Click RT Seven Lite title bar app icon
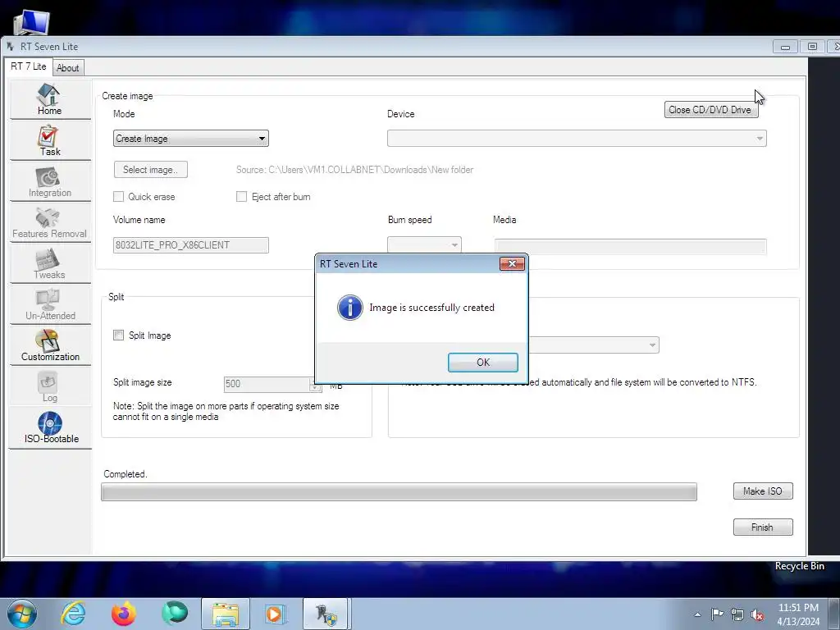 [10, 47]
